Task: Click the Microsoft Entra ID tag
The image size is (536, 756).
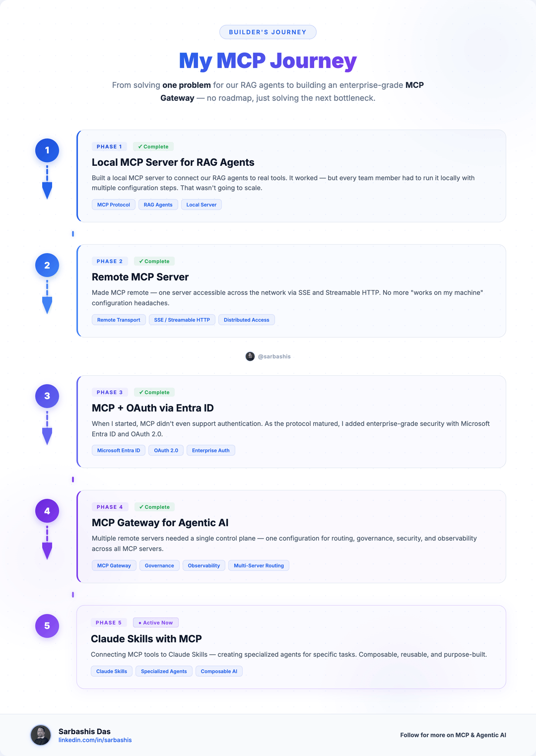Action: 119,451
